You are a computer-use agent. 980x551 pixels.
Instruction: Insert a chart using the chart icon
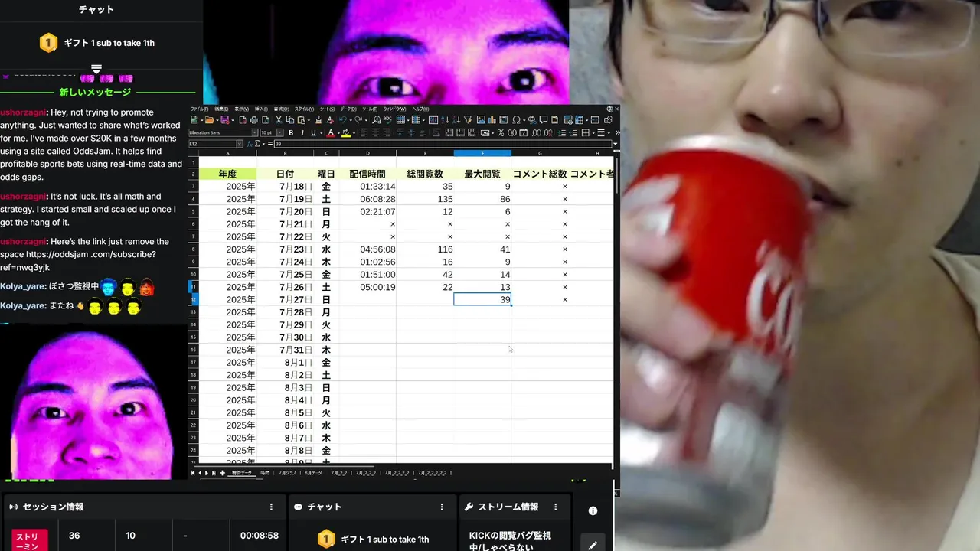click(492, 120)
